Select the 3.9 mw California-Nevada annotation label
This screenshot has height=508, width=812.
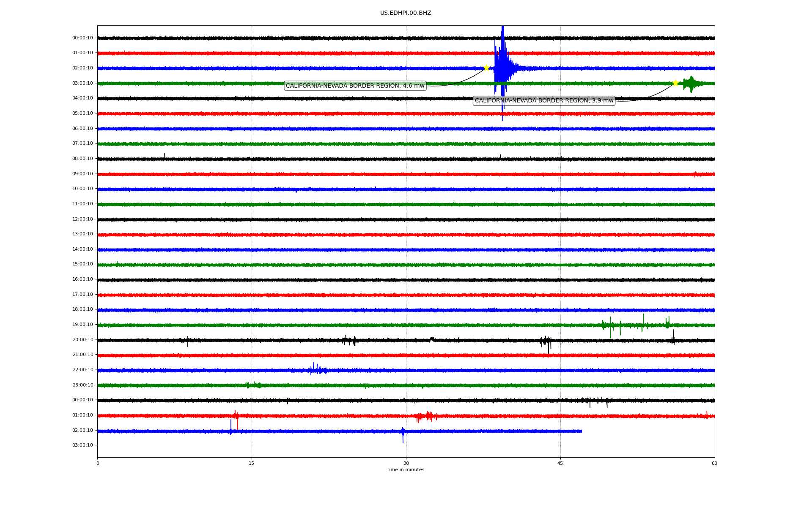pyautogui.click(x=544, y=101)
